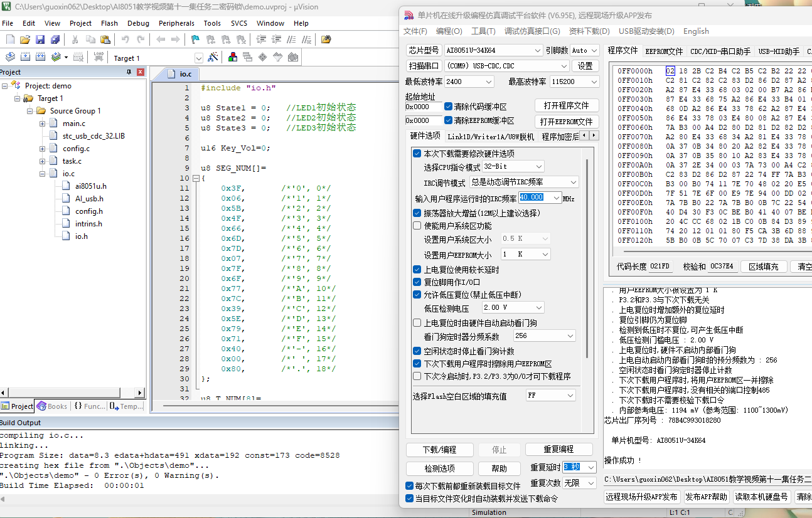Click the Translate file icon
This screenshot has height=518, width=812.
point(9,57)
